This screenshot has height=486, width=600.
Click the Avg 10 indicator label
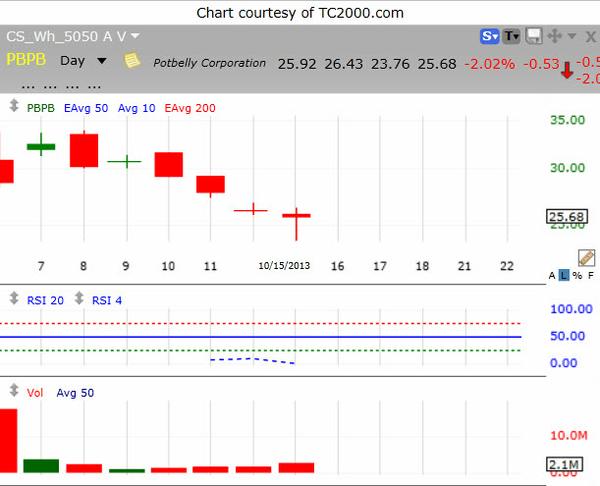tap(137, 108)
